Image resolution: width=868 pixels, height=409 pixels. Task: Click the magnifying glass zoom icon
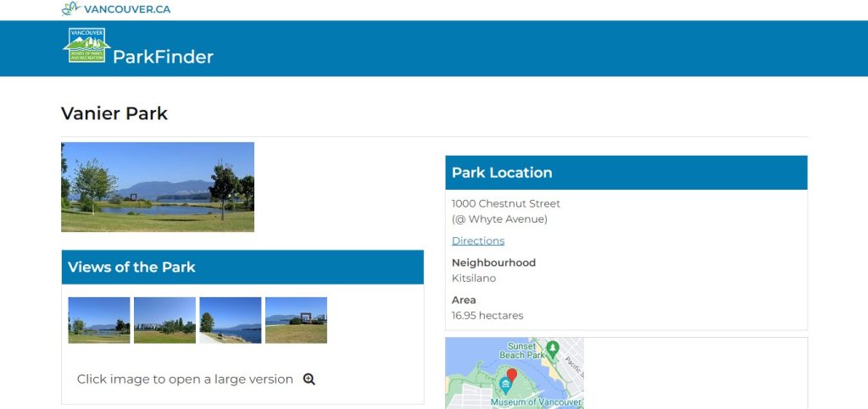tap(309, 379)
